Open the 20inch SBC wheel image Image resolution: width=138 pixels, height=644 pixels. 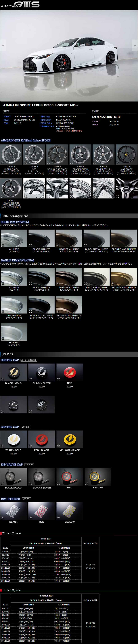pos(34,154)
